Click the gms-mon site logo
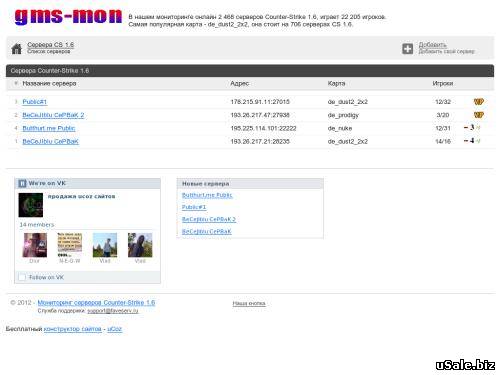 (x=68, y=17)
